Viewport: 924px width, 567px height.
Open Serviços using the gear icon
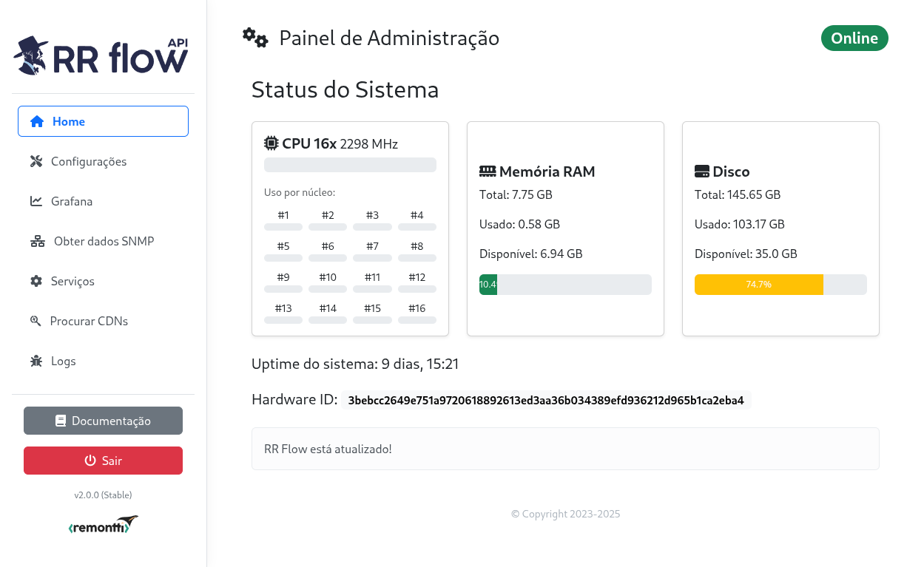click(x=36, y=281)
